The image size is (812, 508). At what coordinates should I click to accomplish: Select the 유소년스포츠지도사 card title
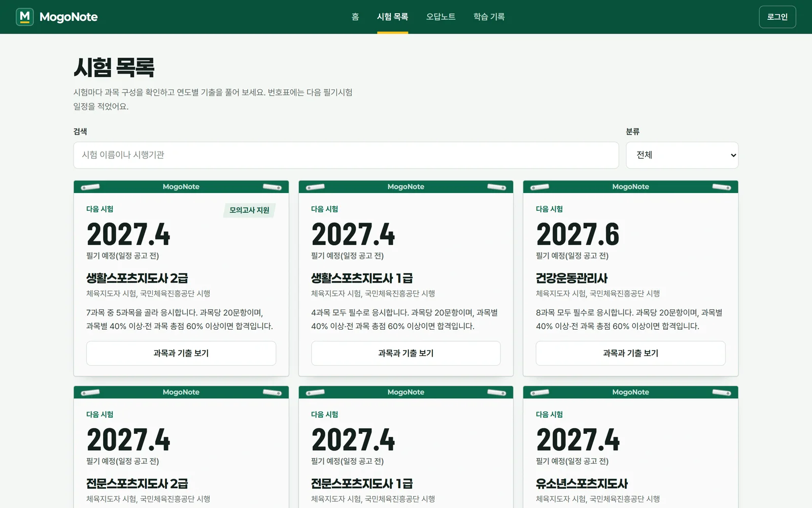pos(582,484)
